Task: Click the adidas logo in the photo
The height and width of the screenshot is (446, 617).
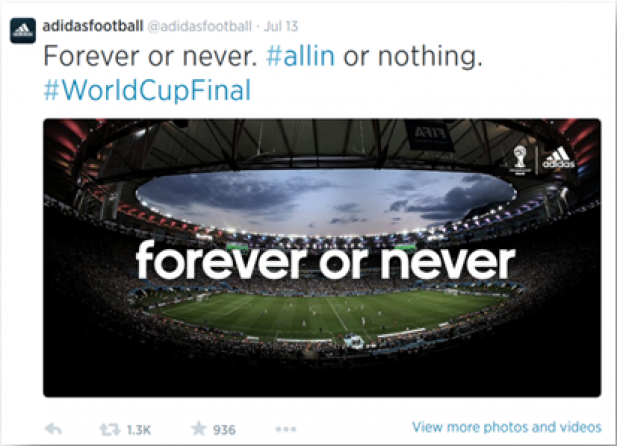Action: click(x=558, y=158)
